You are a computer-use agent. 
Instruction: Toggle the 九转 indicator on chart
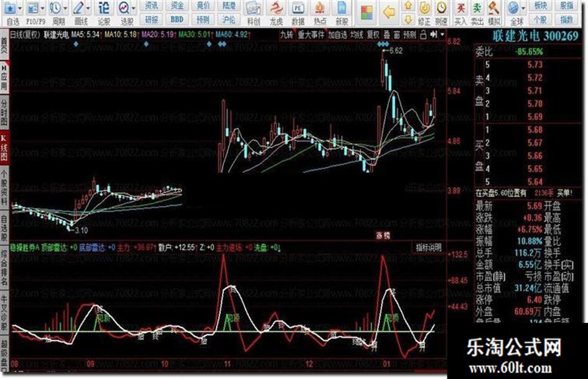coord(287,35)
